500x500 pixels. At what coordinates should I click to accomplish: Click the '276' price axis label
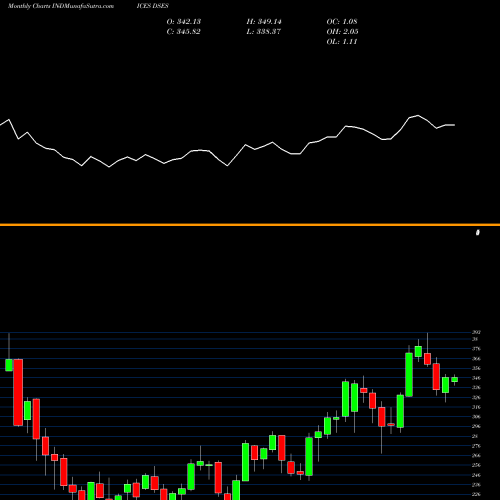[x=476, y=446]
